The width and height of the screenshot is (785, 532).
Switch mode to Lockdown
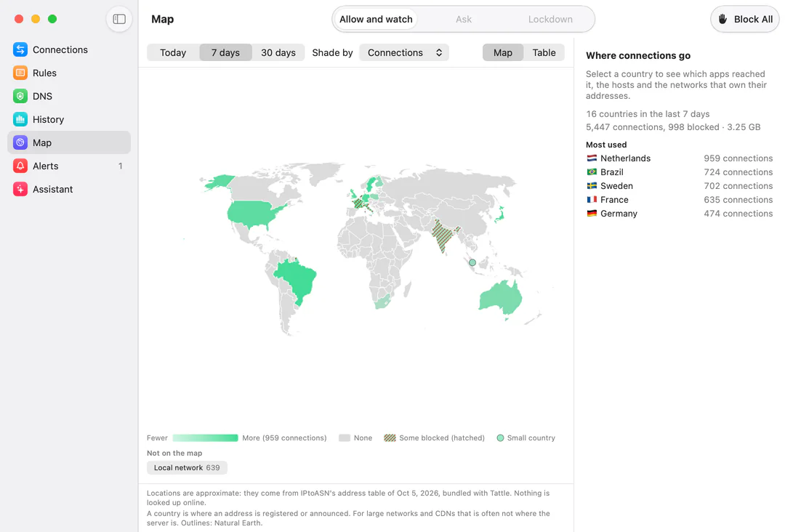pyautogui.click(x=550, y=19)
